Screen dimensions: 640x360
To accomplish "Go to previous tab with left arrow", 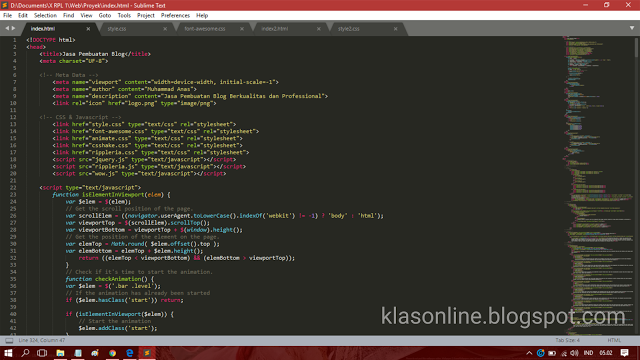I will pos(7,28).
